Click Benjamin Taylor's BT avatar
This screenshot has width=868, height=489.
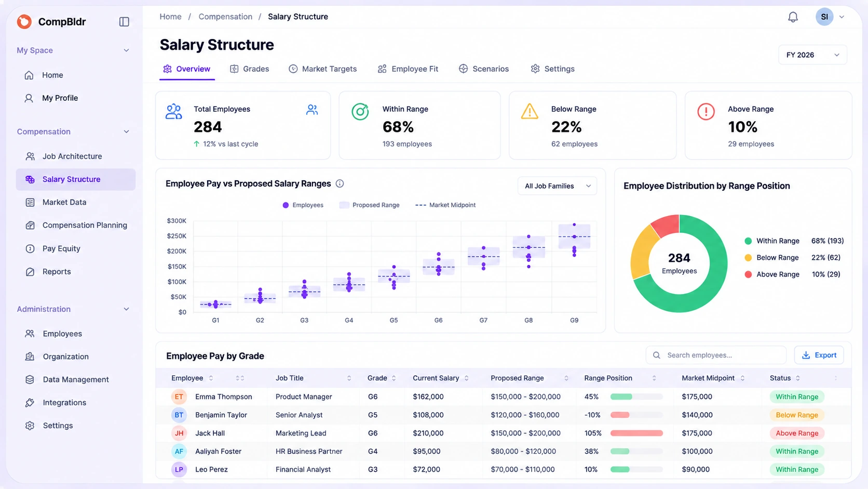[x=179, y=415]
